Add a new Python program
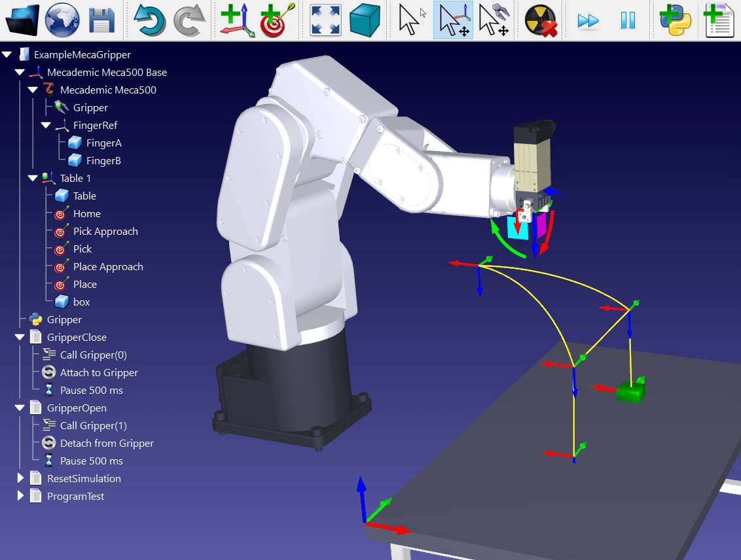 pos(676,20)
